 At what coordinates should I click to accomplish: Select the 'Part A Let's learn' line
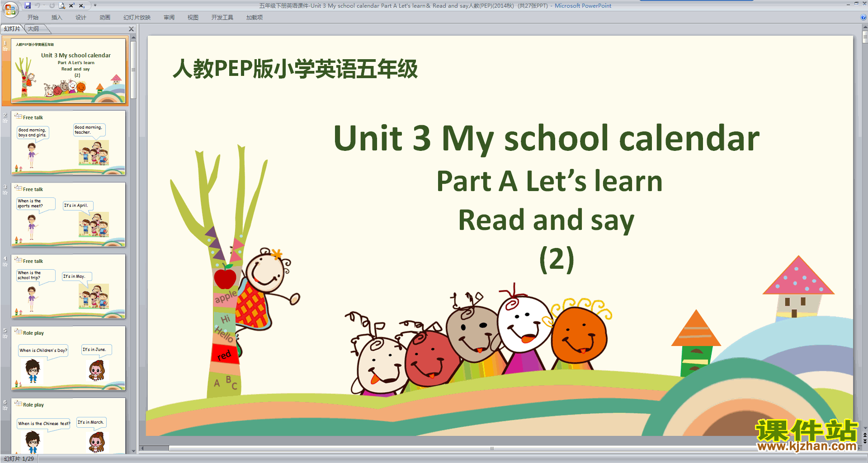(x=549, y=181)
